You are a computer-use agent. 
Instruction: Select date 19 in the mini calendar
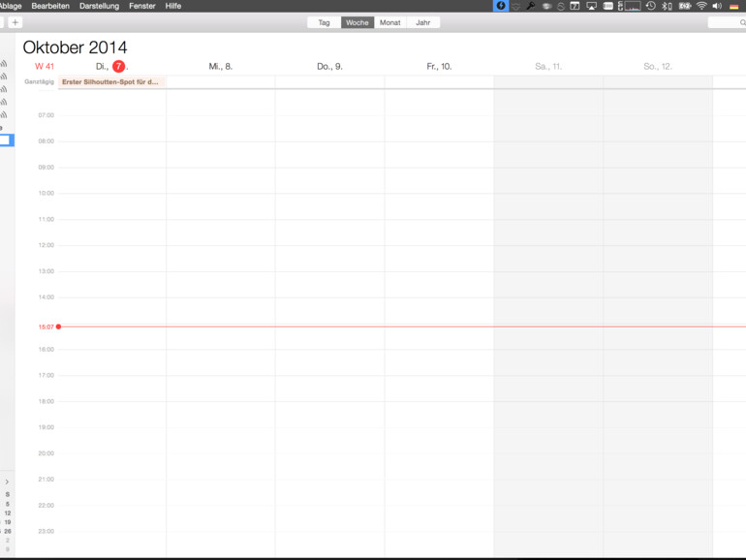tap(8, 522)
